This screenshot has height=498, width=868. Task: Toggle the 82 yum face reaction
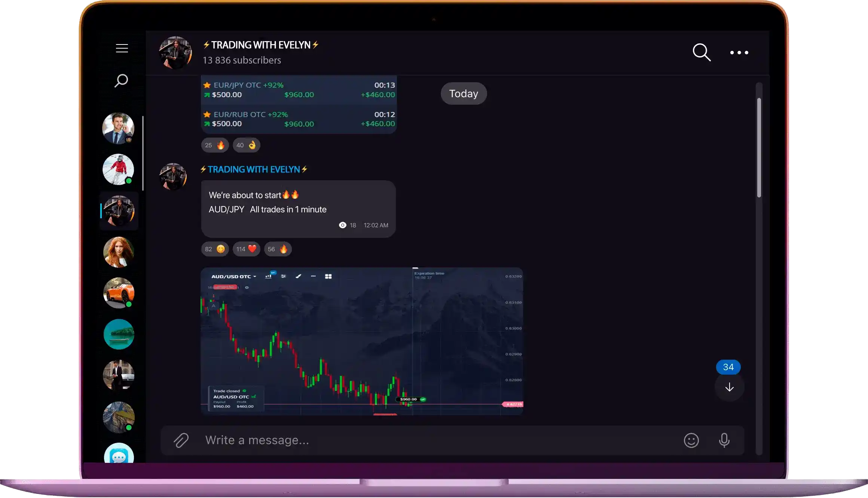coord(215,249)
